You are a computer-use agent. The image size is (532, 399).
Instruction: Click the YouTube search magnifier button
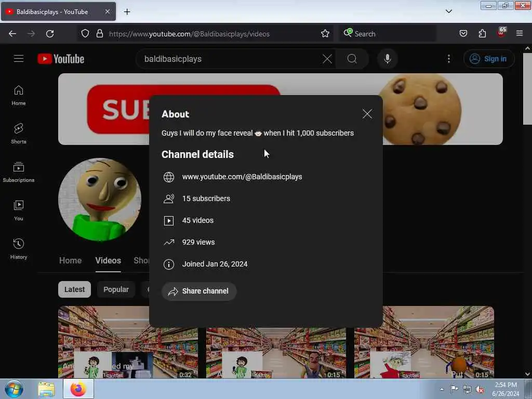tap(352, 59)
